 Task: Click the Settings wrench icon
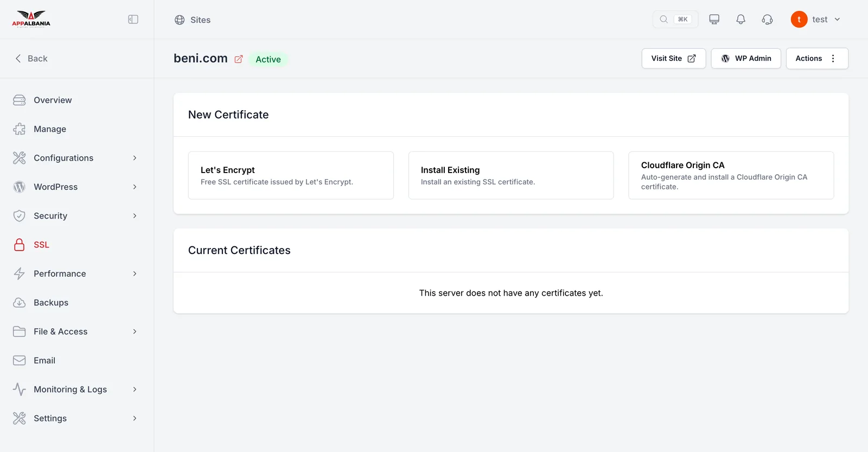pyautogui.click(x=20, y=418)
